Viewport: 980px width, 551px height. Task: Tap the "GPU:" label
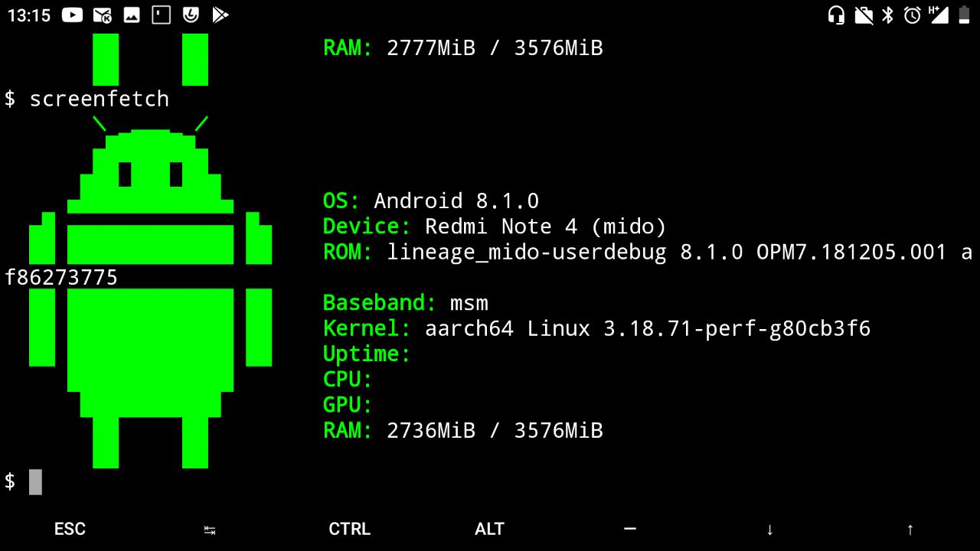point(348,405)
